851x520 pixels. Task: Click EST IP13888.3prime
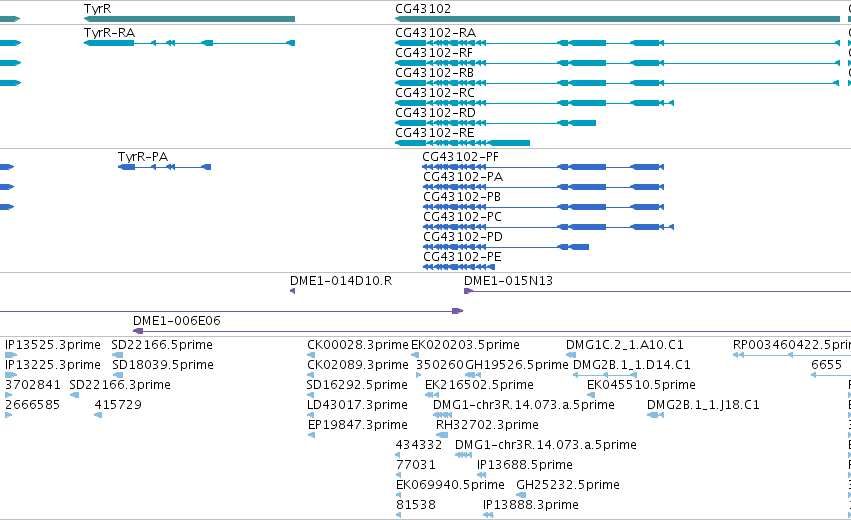pos(531,505)
